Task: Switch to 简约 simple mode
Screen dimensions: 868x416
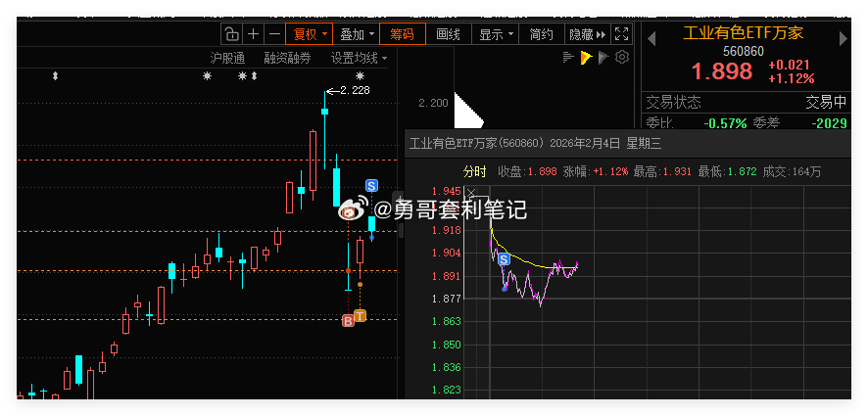Action: 541,34
